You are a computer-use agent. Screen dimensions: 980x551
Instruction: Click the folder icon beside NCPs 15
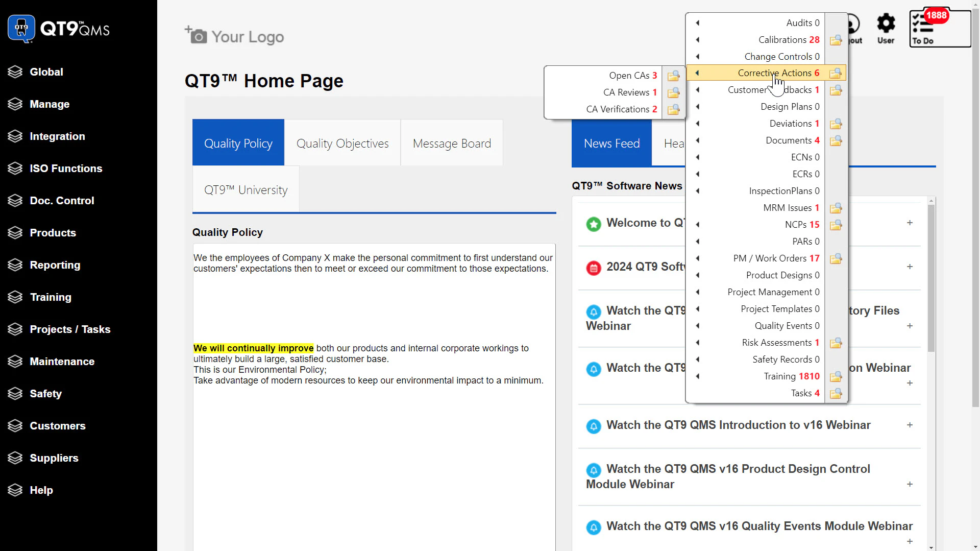point(836,225)
